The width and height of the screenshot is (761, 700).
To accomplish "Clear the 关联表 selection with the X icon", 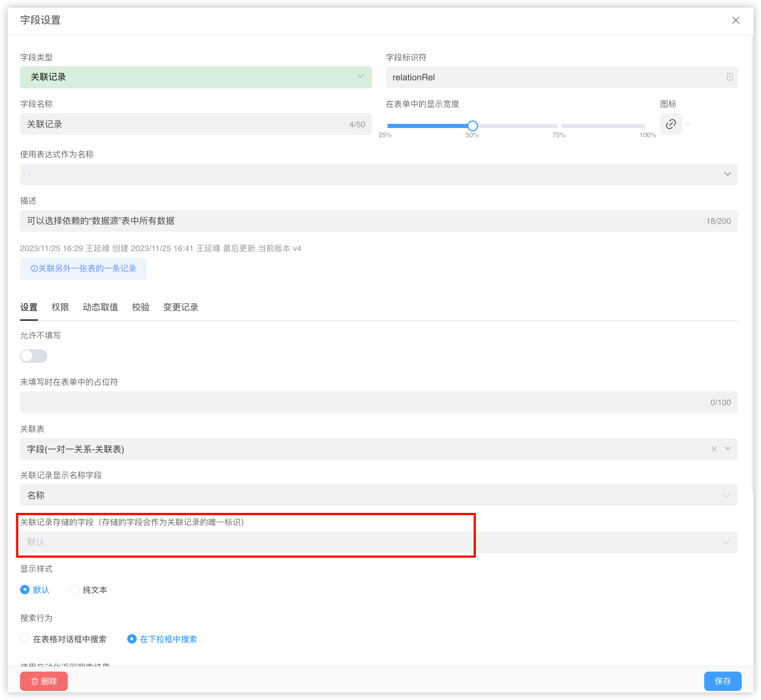I will [714, 449].
